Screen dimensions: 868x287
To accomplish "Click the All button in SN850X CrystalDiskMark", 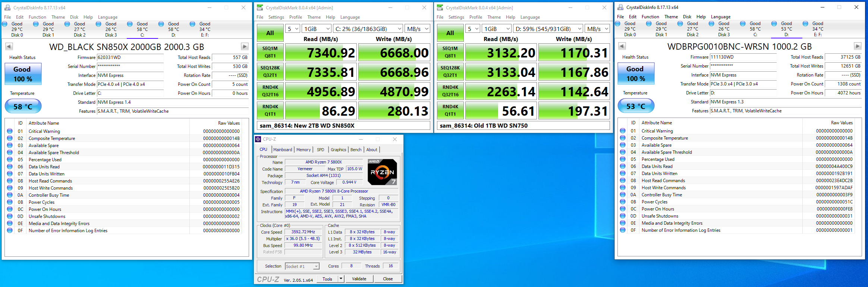I will [x=270, y=33].
